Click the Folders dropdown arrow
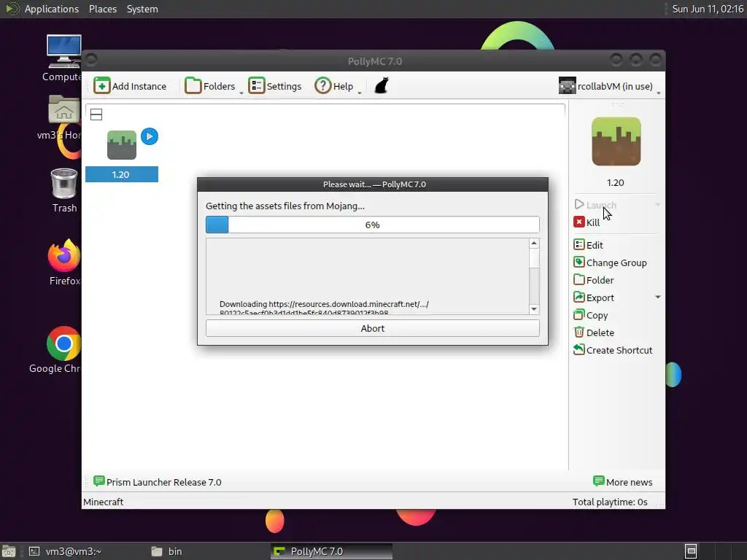 click(x=241, y=93)
